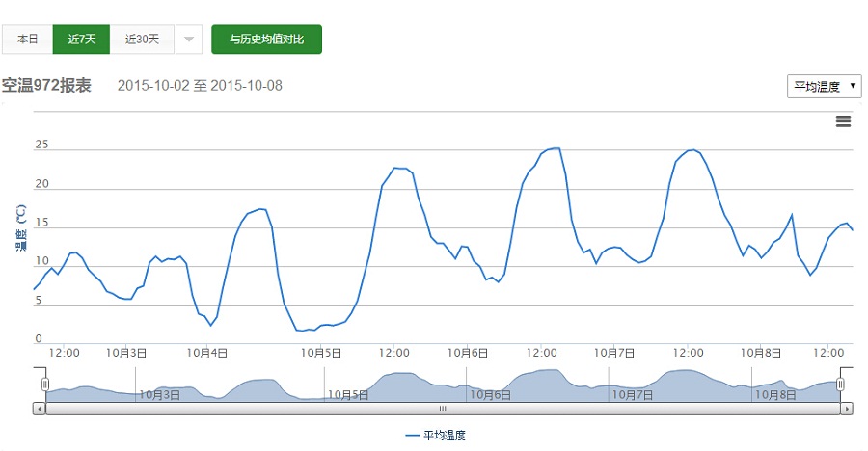Click the 与历史均值对比 button
The height and width of the screenshot is (451, 868).
click(266, 40)
